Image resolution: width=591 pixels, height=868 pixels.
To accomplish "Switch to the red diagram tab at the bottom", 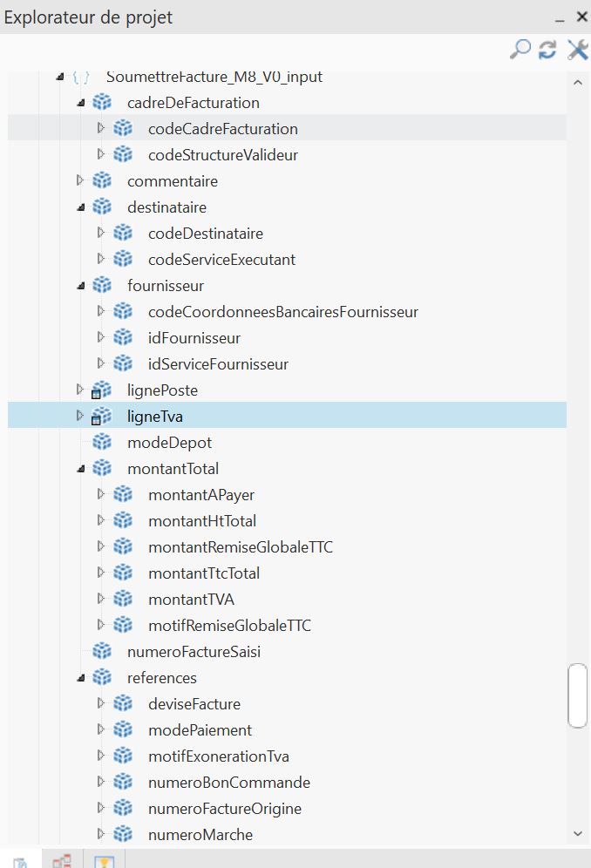I will [x=62, y=861].
